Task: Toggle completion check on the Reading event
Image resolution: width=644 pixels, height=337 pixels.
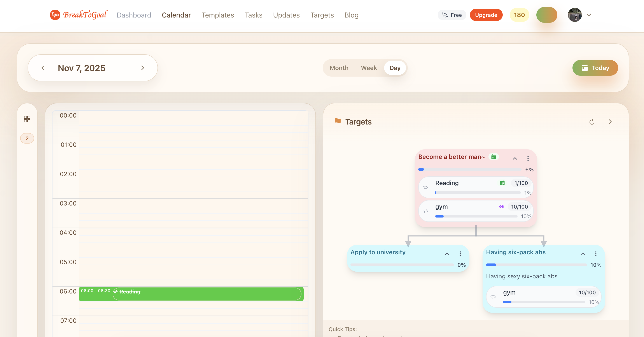Action: 115,292
